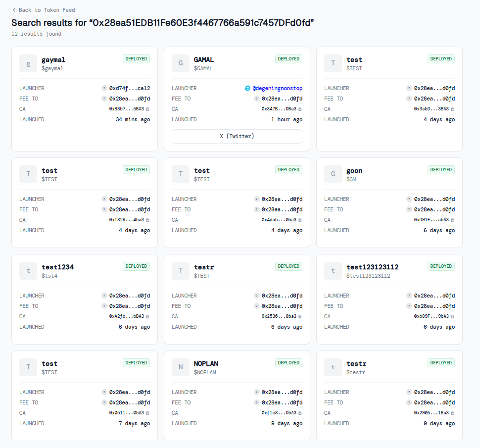Viewport: 480px width, 448px height.
Task: Select the $NOPLAN ticker text
Action: point(205,372)
